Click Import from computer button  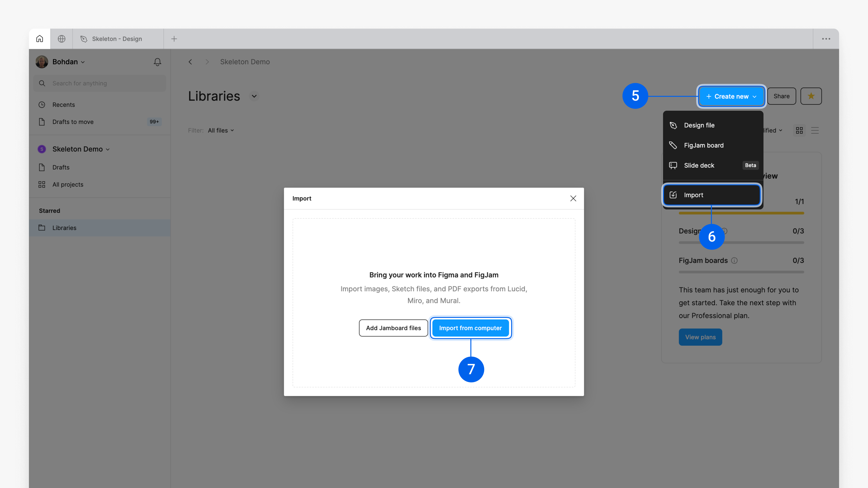tap(470, 328)
